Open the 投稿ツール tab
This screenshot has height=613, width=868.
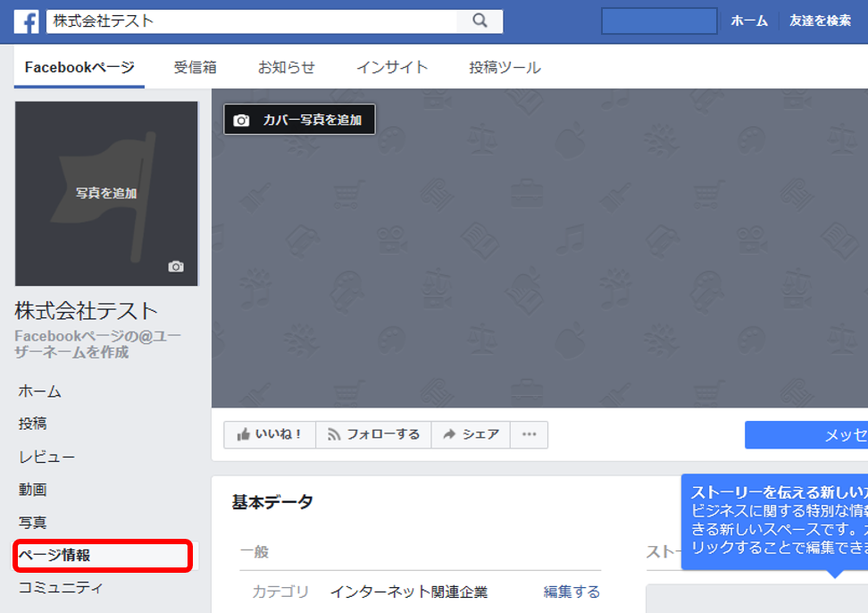coord(505,68)
